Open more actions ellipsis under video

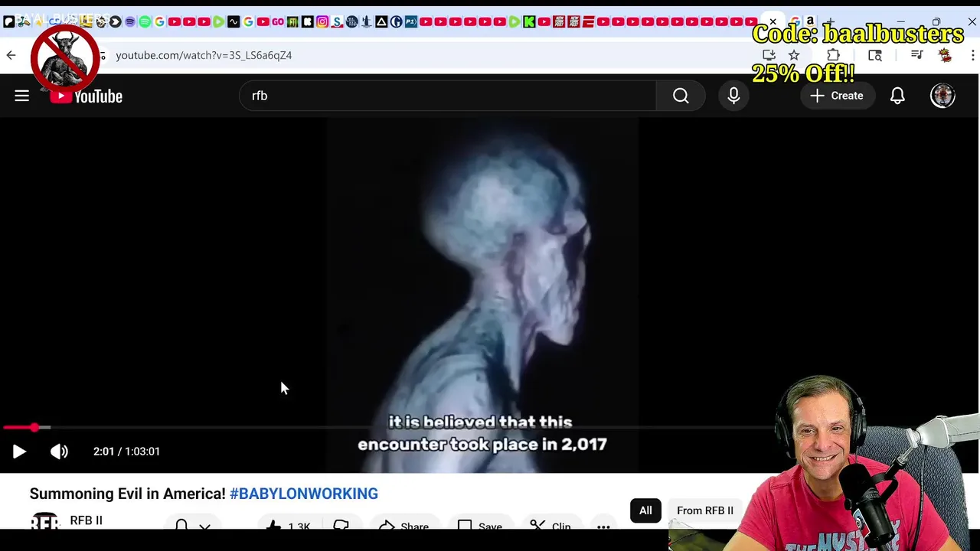click(x=603, y=527)
